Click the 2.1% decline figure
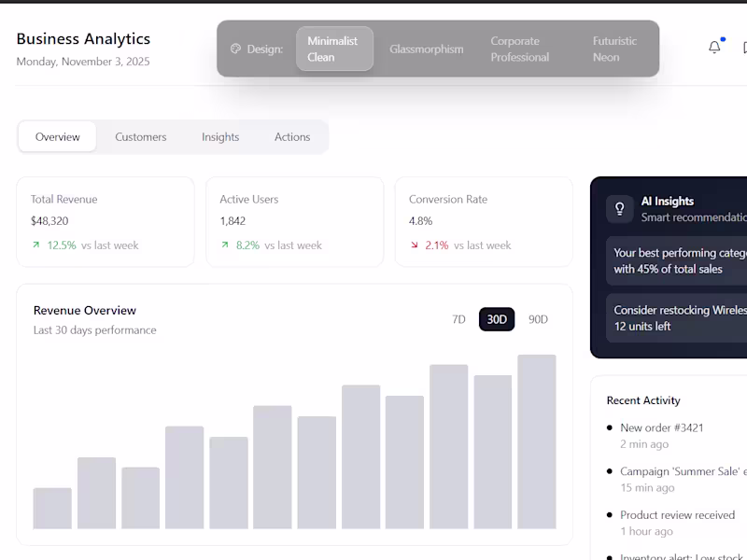The image size is (747, 560). 437,245
